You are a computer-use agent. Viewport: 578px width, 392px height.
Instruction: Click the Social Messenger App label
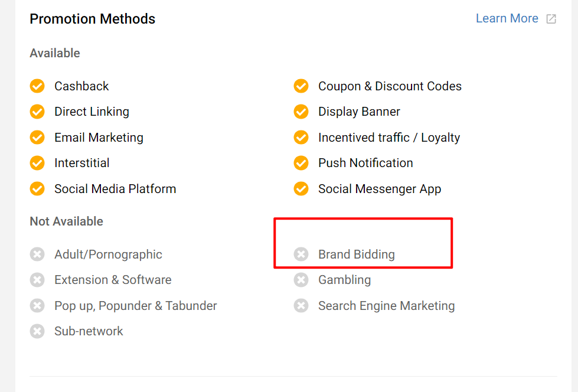point(380,189)
